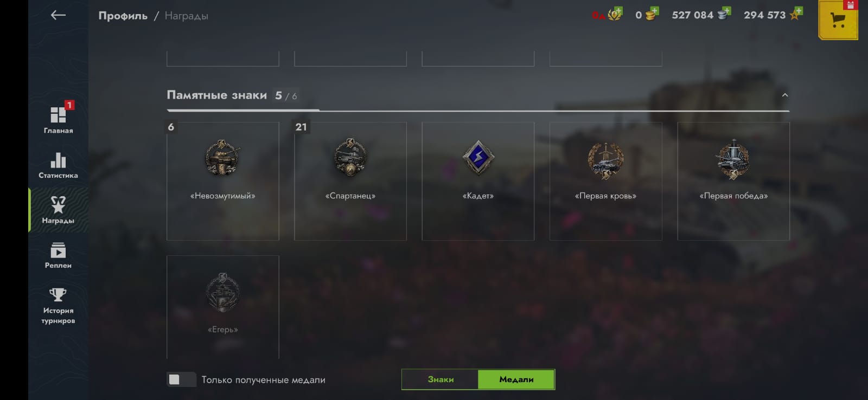Go back with the arrow icon
This screenshot has height=400, width=868.
58,15
